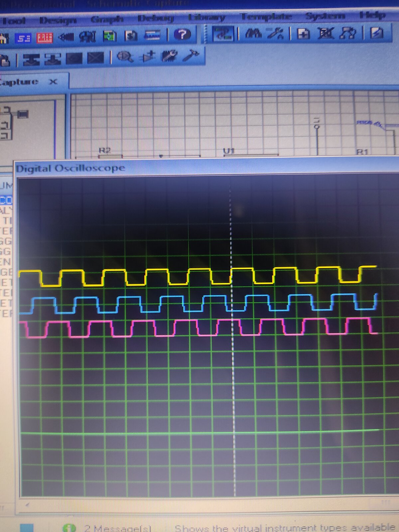Click the Digital Oscilloscope window title bar
The height and width of the screenshot is (532, 399).
coord(206,168)
